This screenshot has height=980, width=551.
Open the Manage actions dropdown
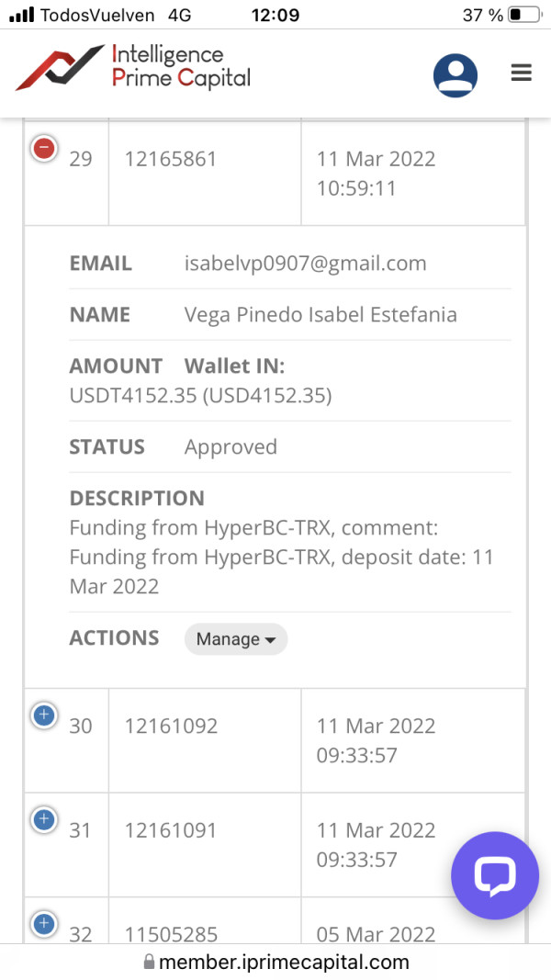(236, 639)
